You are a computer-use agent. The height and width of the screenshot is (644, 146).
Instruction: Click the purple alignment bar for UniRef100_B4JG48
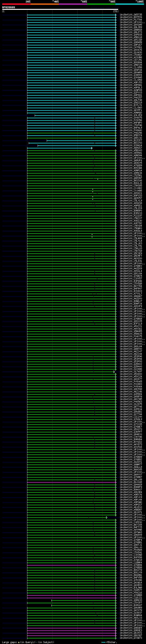coord(72,482)
